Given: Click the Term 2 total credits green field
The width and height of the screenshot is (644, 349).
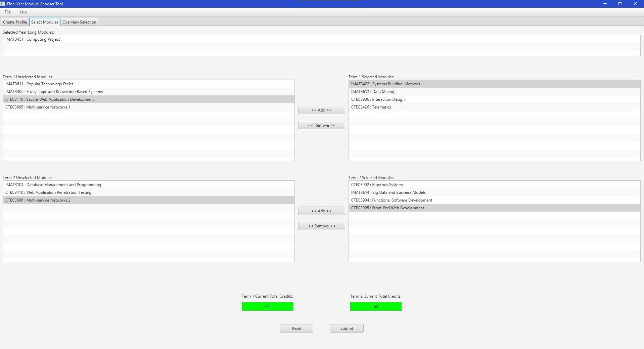Looking at the screenshot, I should pos(376,307).
